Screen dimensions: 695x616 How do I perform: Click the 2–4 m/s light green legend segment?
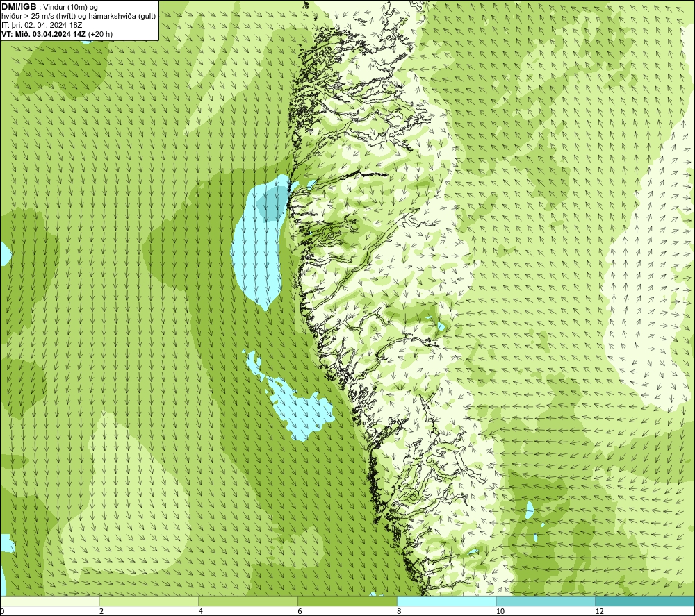point(149,601)
